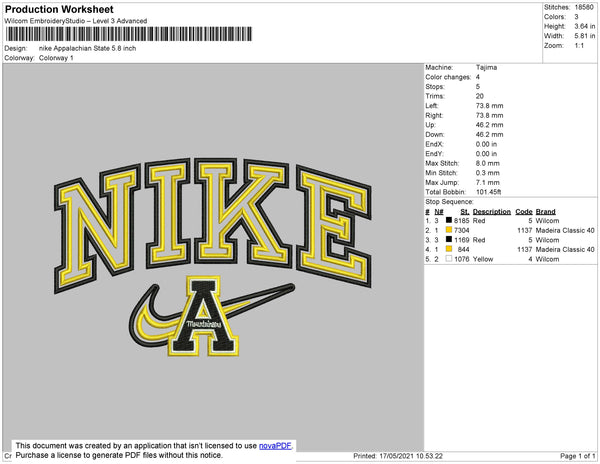Click the 'Color changes:' label
Viewport: 600px width, 464px height.
[448, 77]
